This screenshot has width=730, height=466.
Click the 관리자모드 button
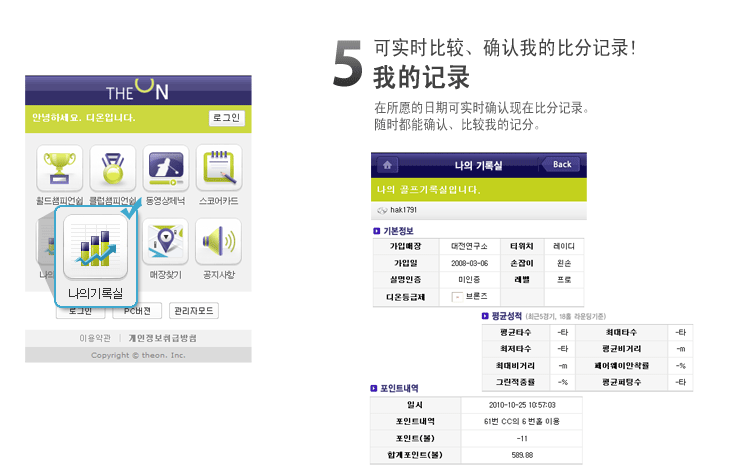click(x=194, y=311)
